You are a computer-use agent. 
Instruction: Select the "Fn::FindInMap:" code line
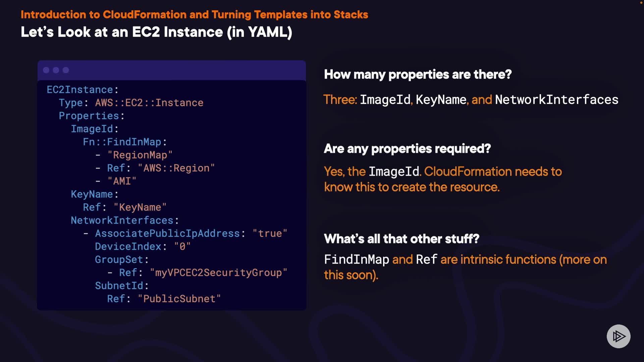(x=125, y=142)
